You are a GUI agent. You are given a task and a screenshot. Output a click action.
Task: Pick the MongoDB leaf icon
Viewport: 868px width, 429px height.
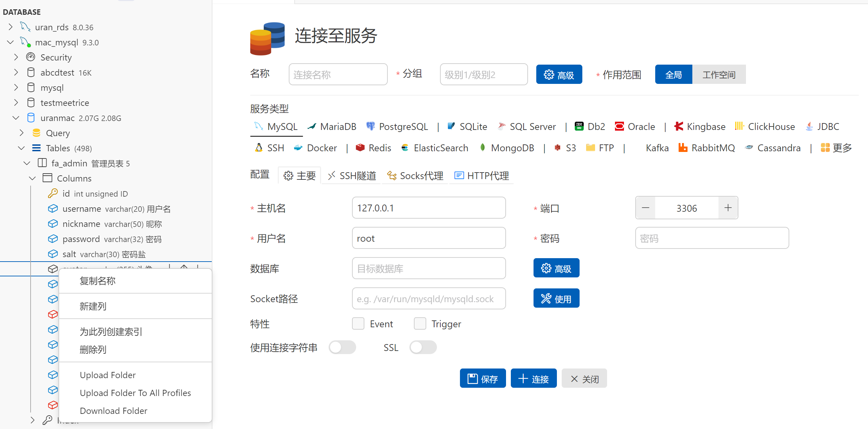pyautogui.click(x=483, y=148)
